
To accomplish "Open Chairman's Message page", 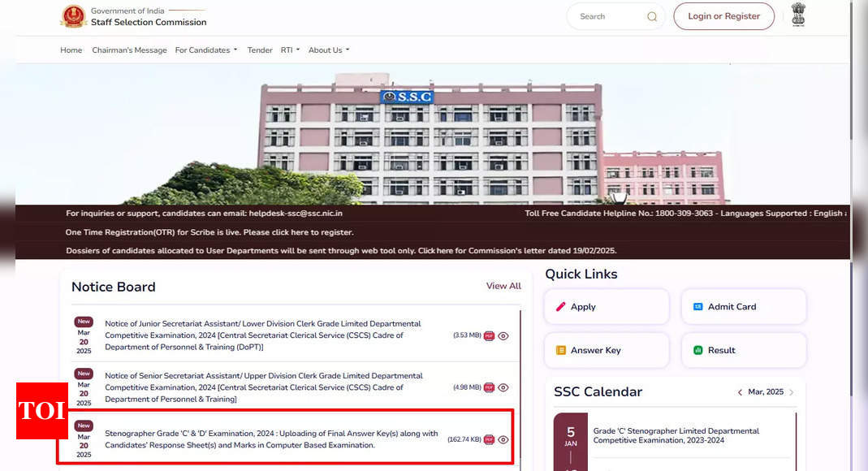I will [x=130, y=50].
